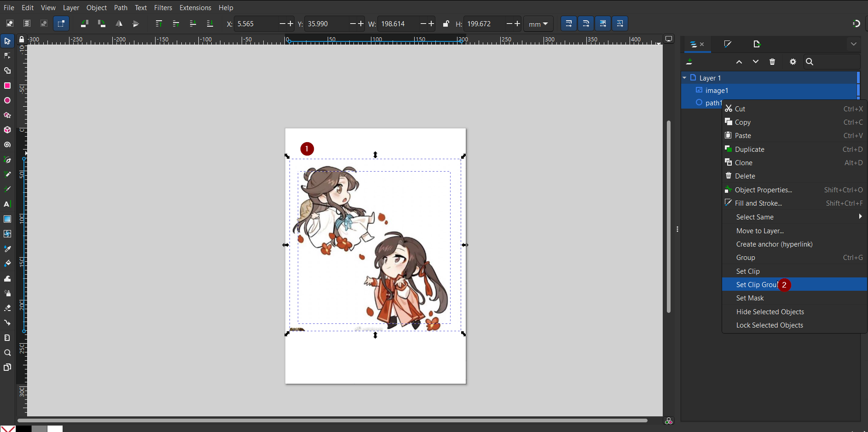Move layer down with arrow button
Viewport: 868px width, 432px height.
pyautogui.click(x=756, y=62)
